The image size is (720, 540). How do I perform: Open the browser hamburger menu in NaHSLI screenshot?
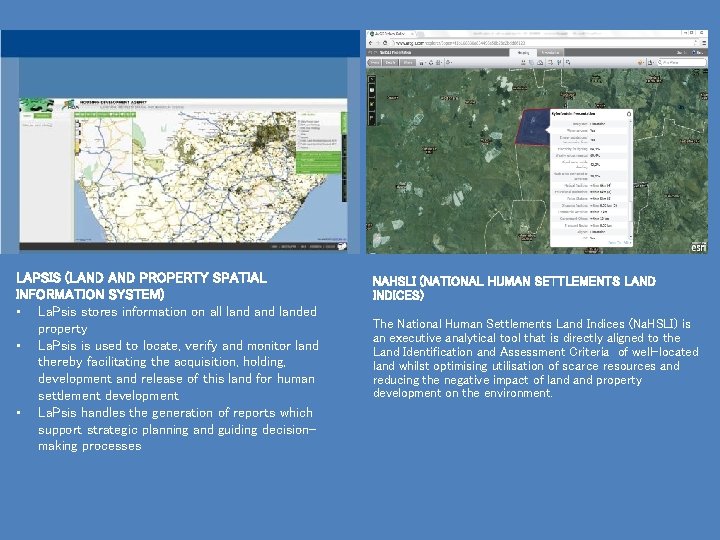coord(704,43)
